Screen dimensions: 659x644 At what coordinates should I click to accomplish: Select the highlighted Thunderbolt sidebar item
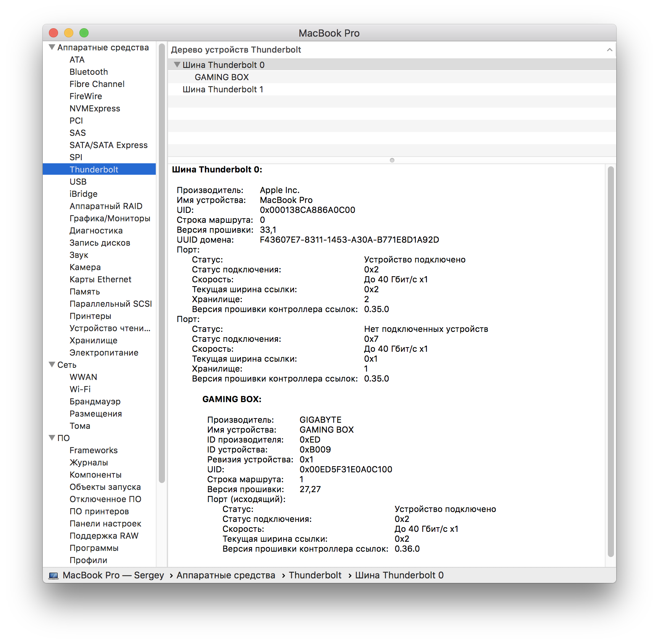pyautogui.click(x=99, y=169)
